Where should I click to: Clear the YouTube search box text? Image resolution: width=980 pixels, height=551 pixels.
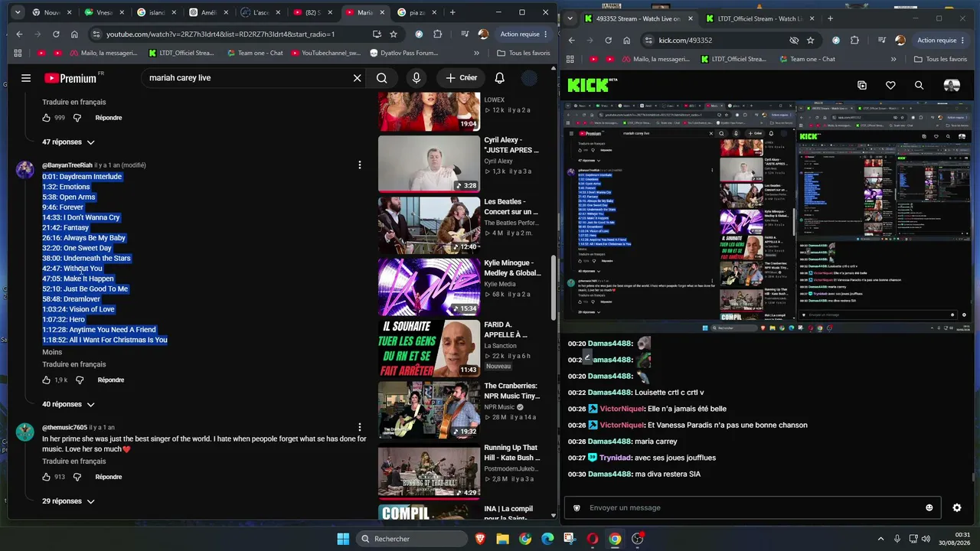click(x=357, y=78)
